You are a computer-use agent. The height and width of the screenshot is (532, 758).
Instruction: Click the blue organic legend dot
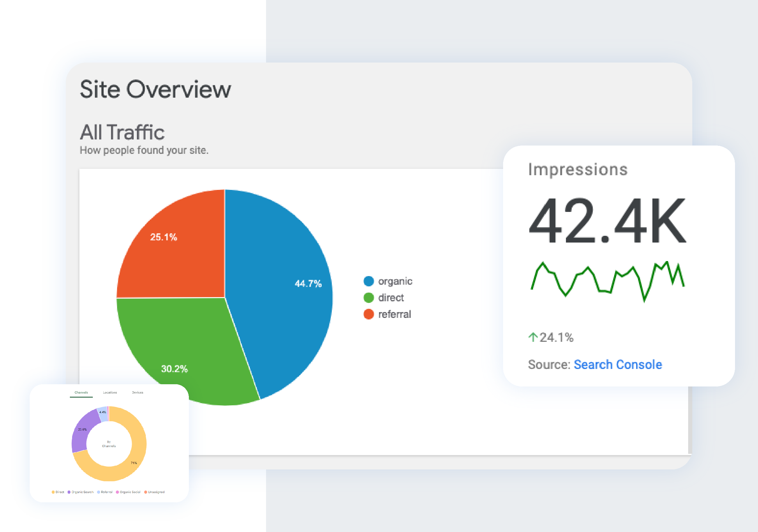[x=368, y=281]
